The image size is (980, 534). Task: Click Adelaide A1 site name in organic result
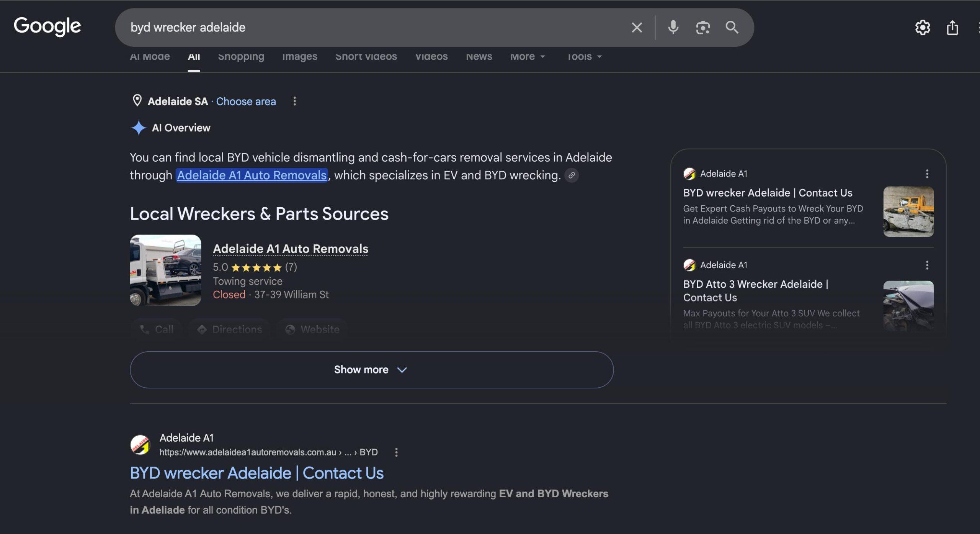click(x=186, y=438)
